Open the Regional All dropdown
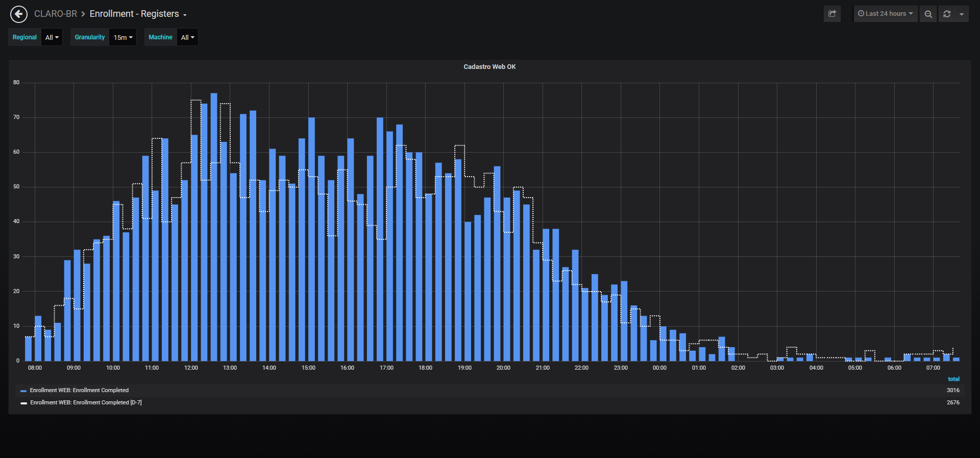 52,37
